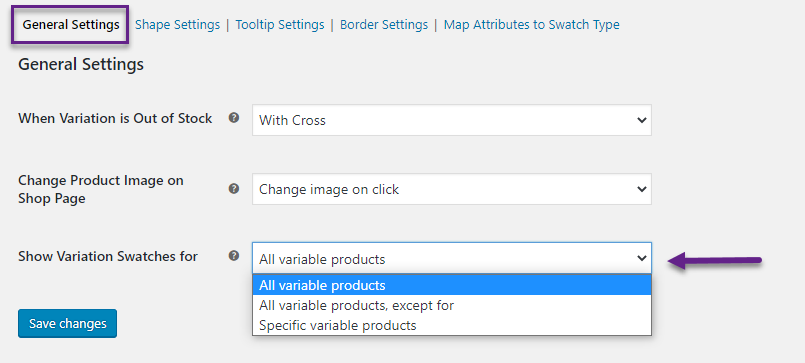Click the purple arrow pointing at the dropdown

pos(715,260)
